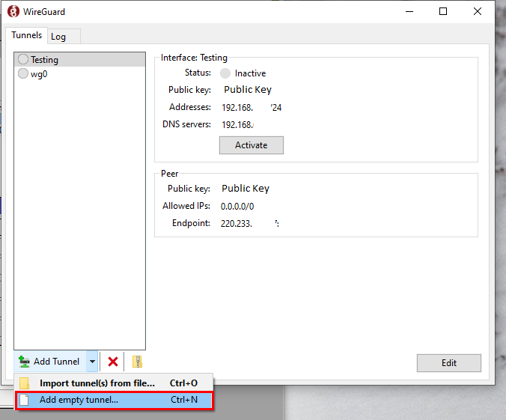Minimize the WireGuard window

(409, 12)
